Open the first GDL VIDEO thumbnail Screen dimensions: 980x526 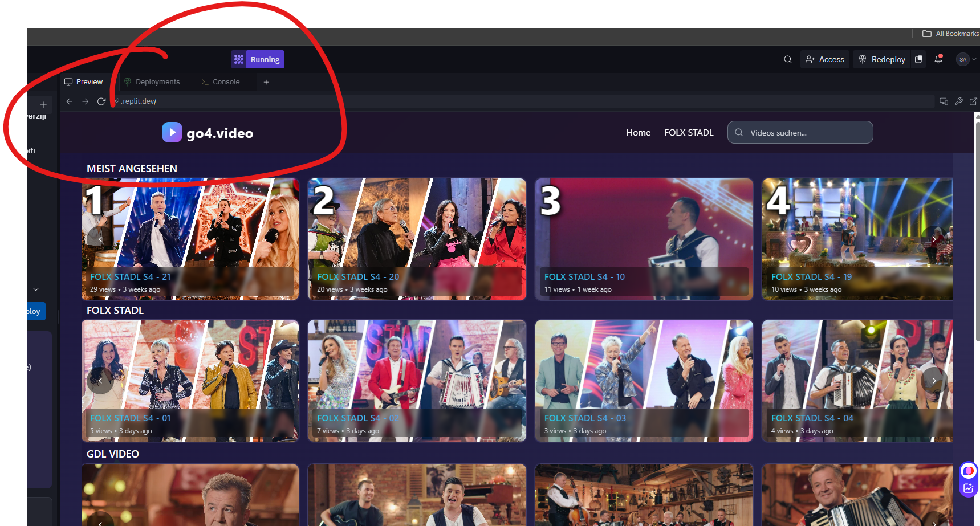(190, 495)
